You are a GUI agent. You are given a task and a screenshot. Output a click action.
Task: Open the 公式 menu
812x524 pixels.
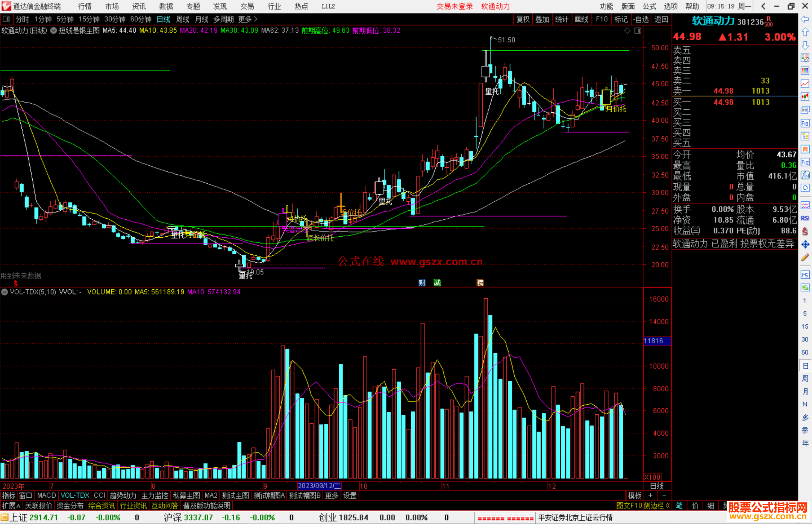point(649,6)
